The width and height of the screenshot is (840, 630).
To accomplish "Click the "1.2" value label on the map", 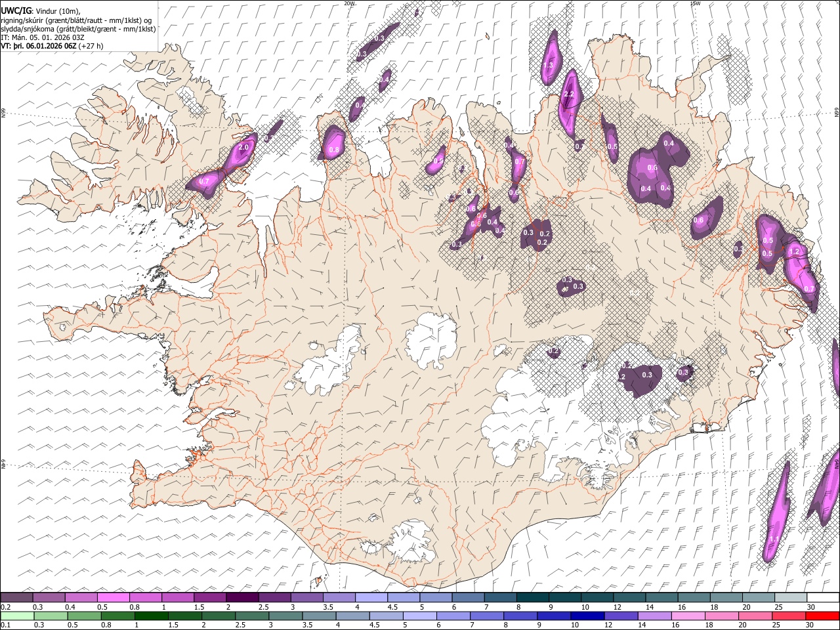I will [x=794, y=251].
